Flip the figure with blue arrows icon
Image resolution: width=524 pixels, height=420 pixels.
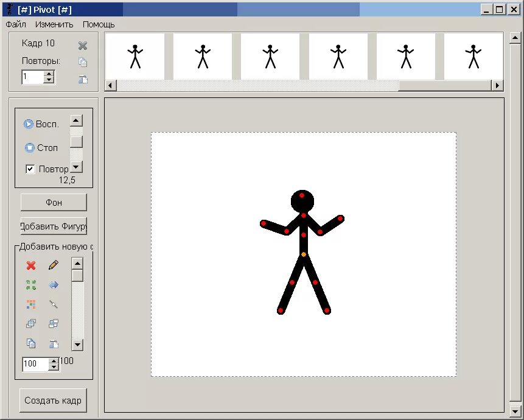click(54, 285)
